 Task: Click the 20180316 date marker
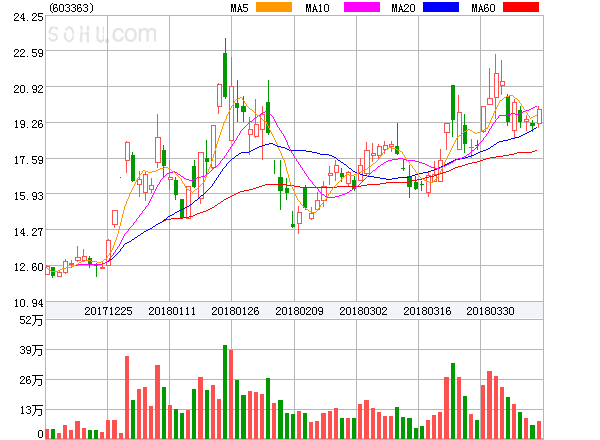click(x=427, y=311)
